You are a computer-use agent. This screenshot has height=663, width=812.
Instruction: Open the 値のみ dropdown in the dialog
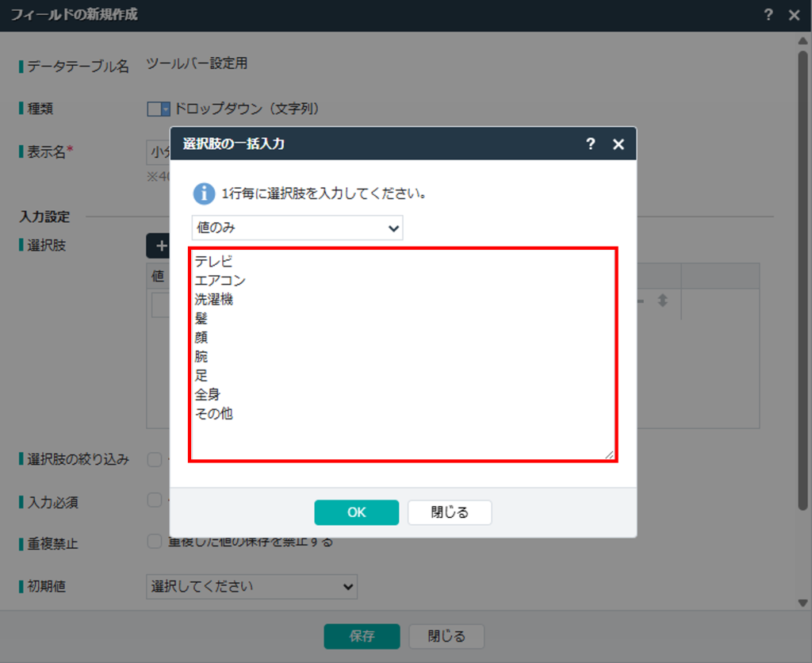pos(297,228)
